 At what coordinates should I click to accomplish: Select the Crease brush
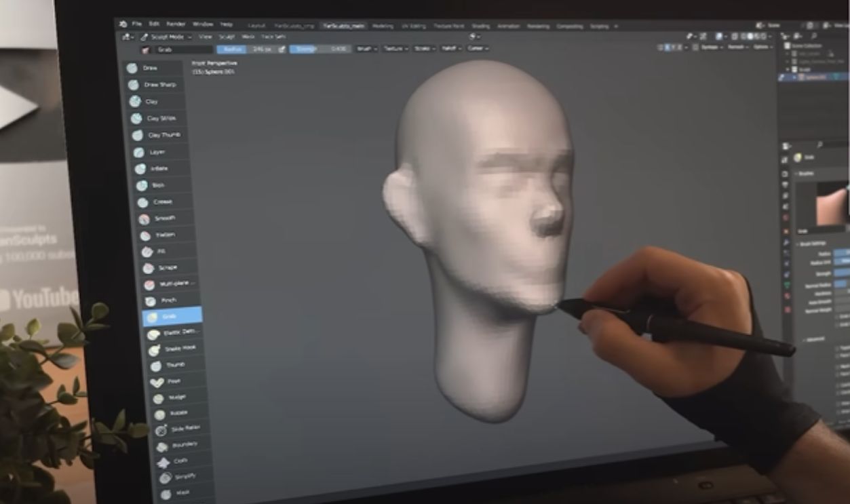point(157,201)
